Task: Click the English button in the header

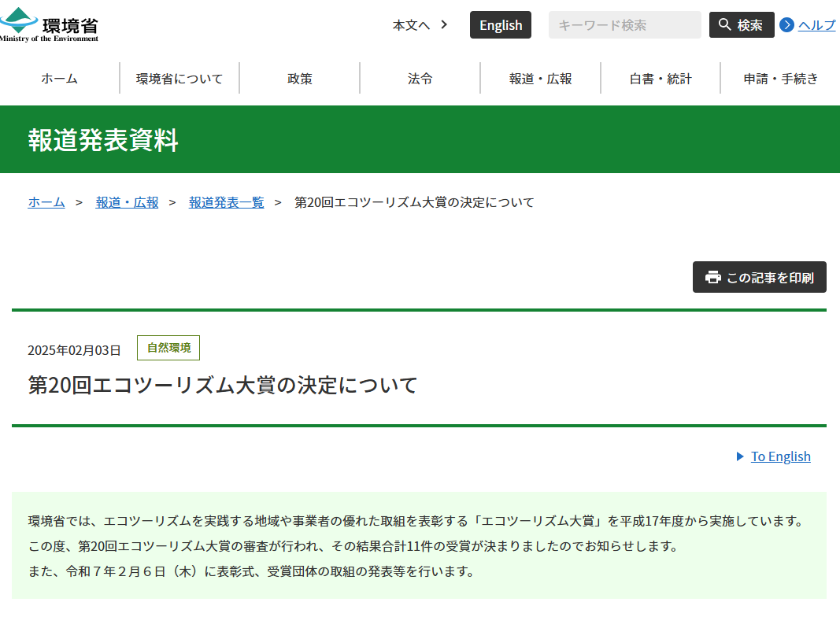Action: [x=500, y=24]
